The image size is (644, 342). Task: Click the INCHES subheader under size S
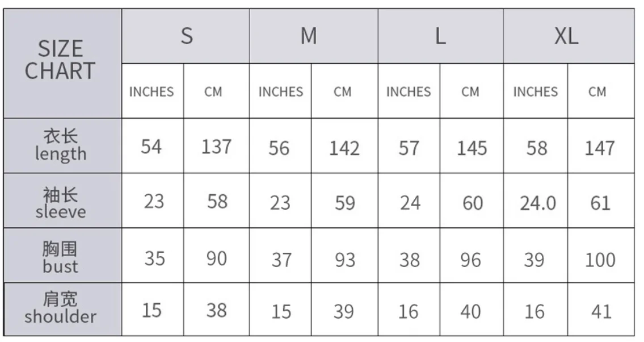151,91
